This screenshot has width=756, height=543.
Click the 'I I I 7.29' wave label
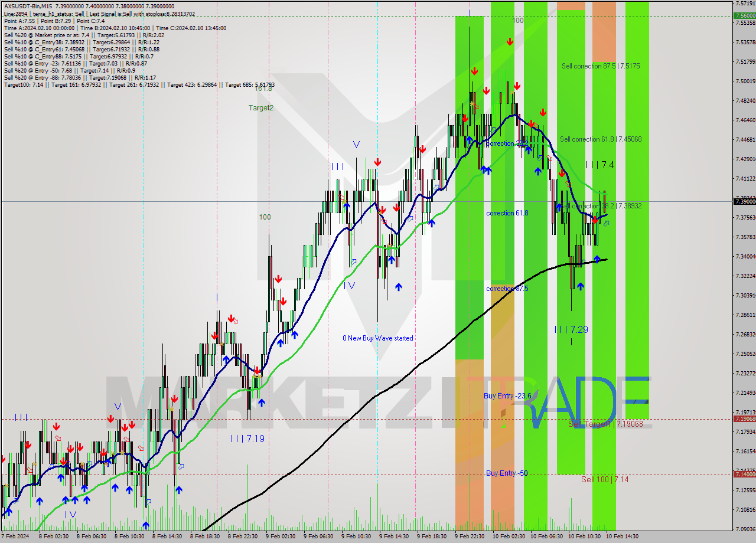[x=571, y=329]
